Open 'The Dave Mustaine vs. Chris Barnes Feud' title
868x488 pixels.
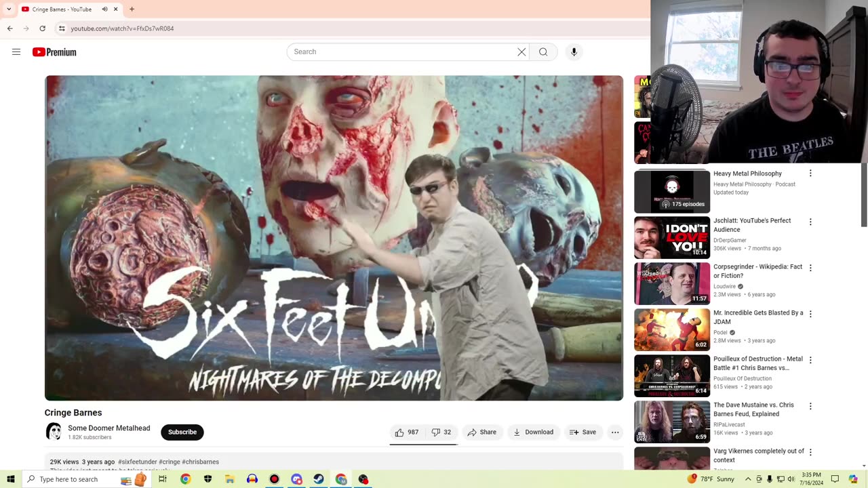coord(753,409)
